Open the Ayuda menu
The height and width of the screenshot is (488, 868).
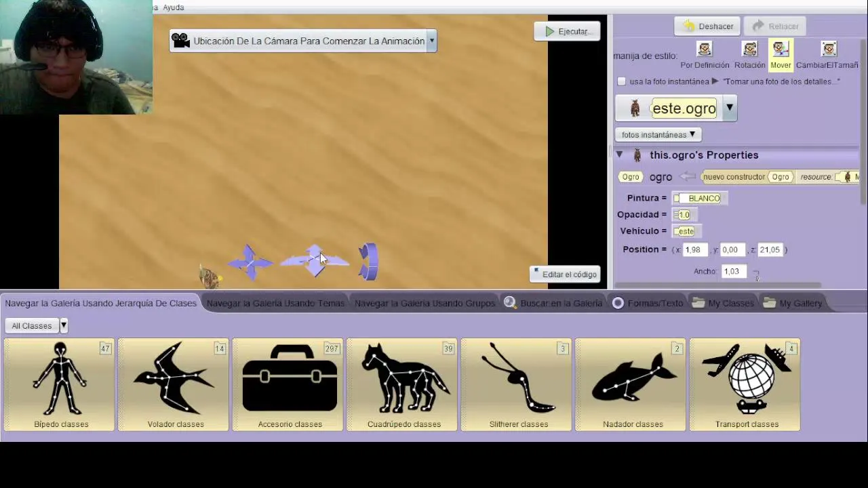(x=173, y=7)
